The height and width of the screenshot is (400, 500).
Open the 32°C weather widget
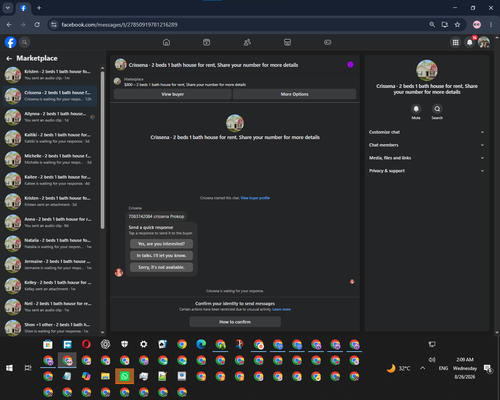tap(398, 368)
